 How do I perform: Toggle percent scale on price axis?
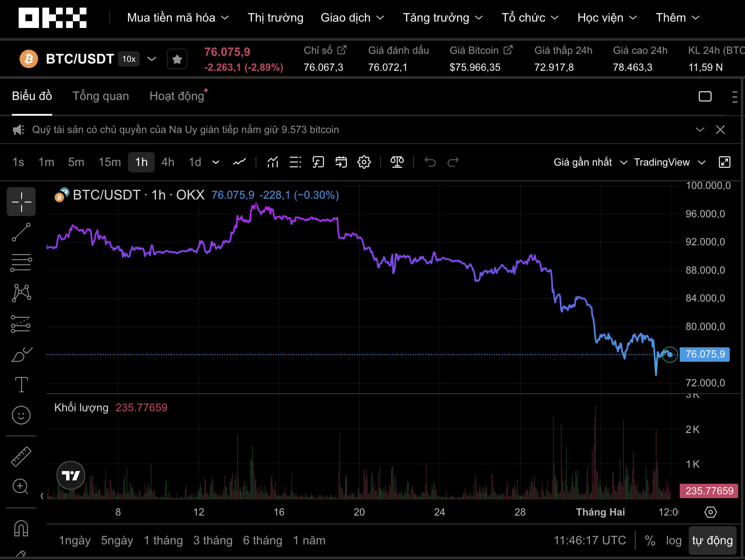pos(650,541)
